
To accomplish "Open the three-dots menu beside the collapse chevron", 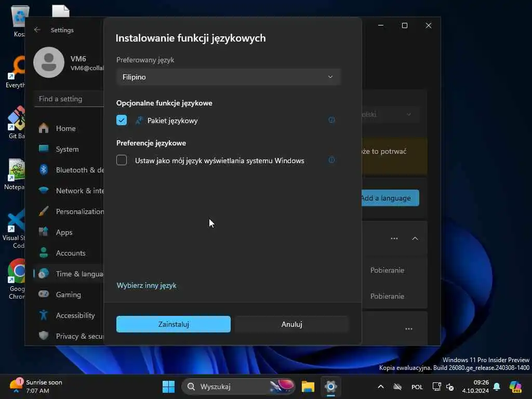I will tap(394, 238).
